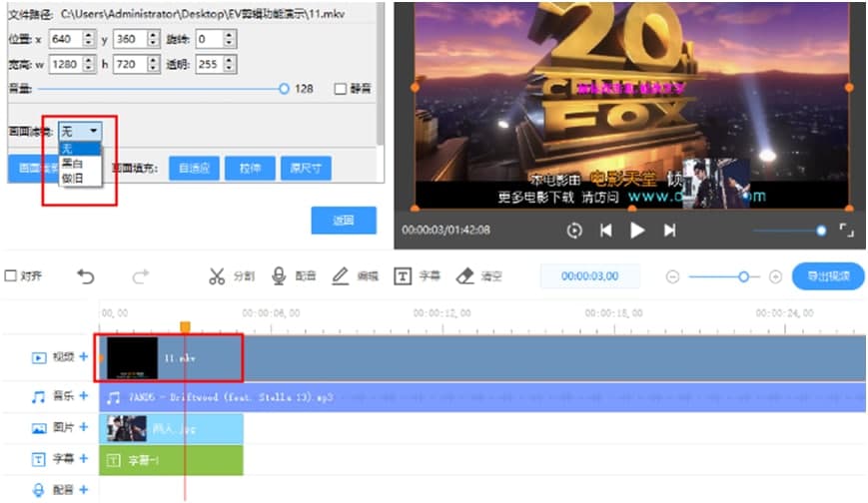The height and width of the screenshot is (503, 868).
Task: Play the preview video
Action: (637, 231)
